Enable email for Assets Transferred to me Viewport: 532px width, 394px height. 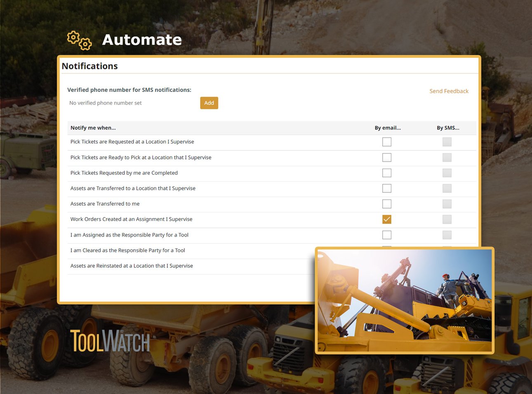point(387,204)
